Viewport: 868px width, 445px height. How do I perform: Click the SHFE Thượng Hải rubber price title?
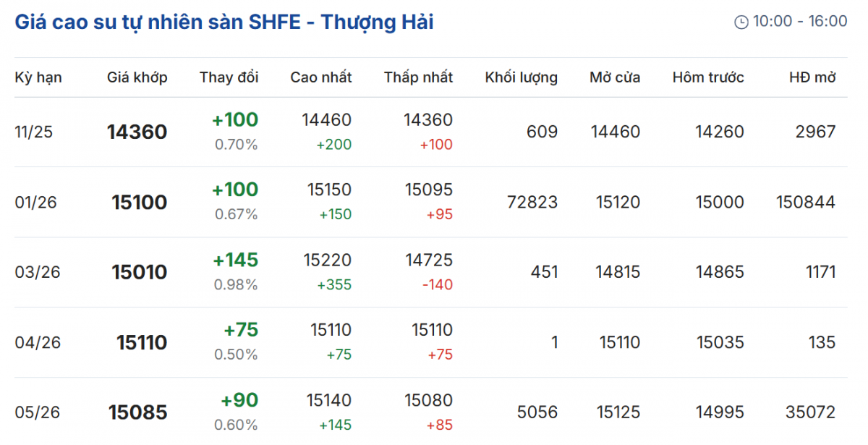[224, 22]
